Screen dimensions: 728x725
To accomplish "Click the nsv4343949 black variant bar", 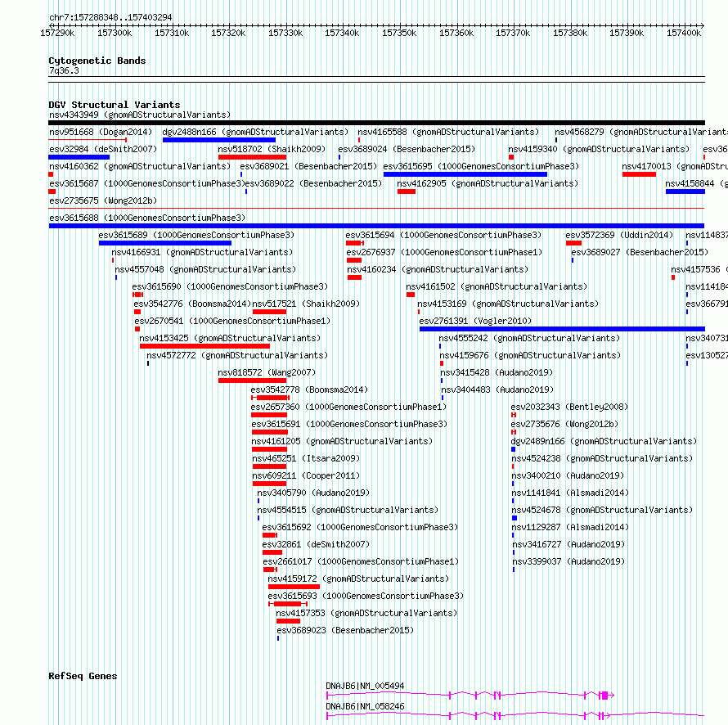I will tap(376, 123).
